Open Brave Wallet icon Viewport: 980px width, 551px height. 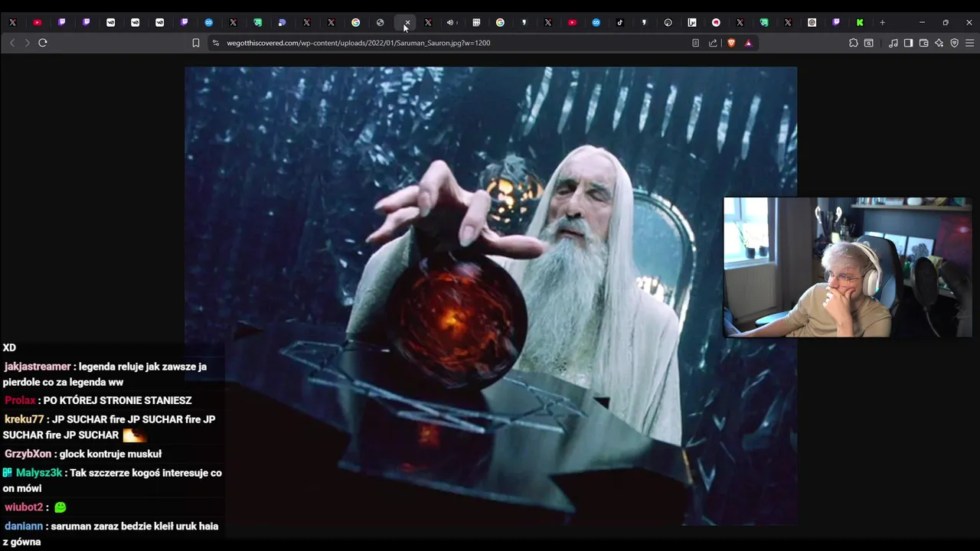pyautogui.click(x=924, y=43)
